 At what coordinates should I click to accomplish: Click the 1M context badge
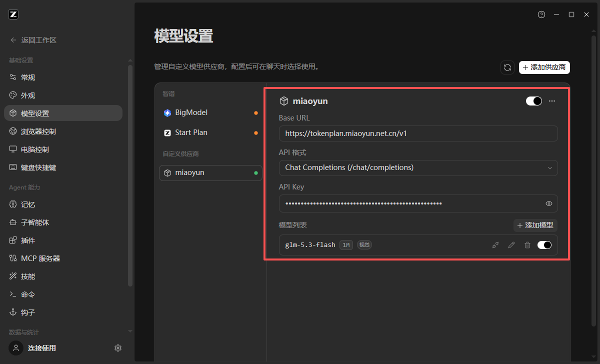[346, 245]
